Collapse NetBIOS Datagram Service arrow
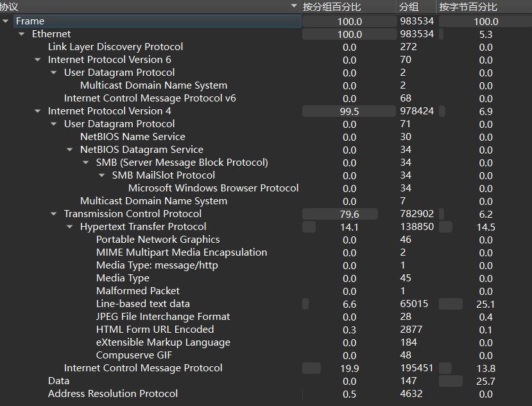 coord(70,150)
